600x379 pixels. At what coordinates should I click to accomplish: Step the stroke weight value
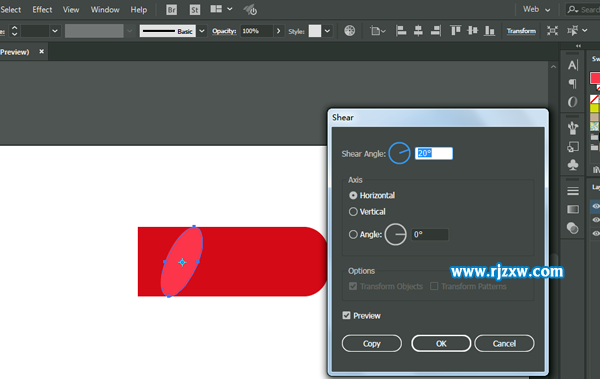15,31
